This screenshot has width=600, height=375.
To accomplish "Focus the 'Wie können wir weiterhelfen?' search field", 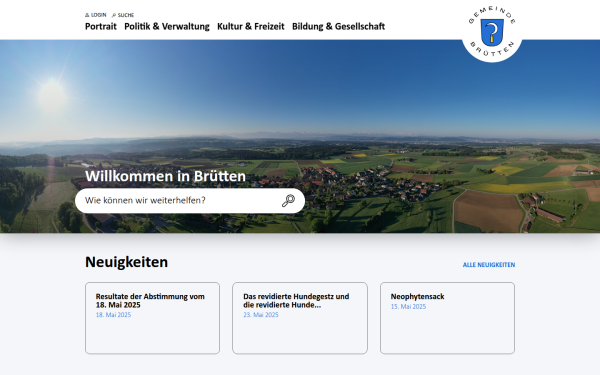I will coord(190,201).
